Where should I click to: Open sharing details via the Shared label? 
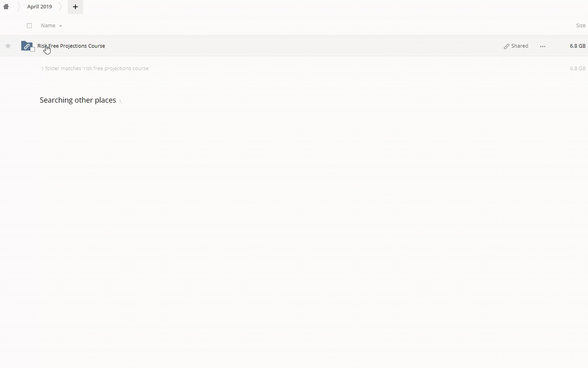click(x=519, y=46)
